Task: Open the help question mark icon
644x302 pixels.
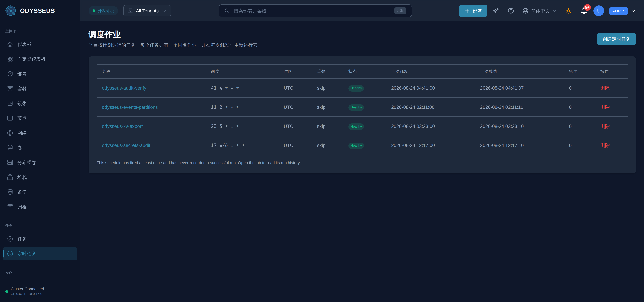Action: (511, 11)
